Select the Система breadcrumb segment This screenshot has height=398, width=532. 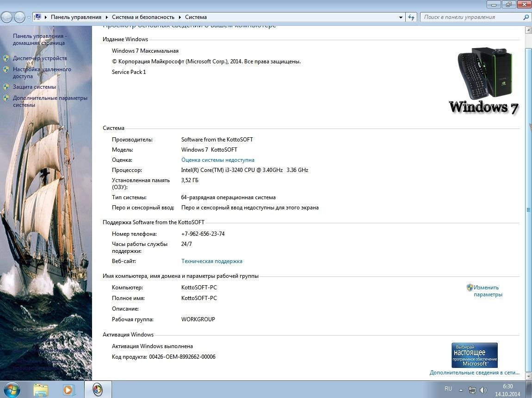196,17
